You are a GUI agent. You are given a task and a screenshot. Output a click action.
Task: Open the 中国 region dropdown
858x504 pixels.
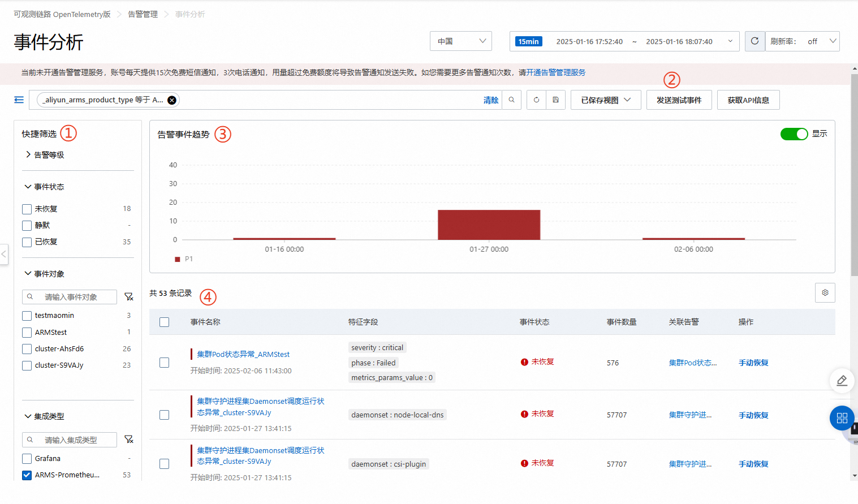click(461, 41)
